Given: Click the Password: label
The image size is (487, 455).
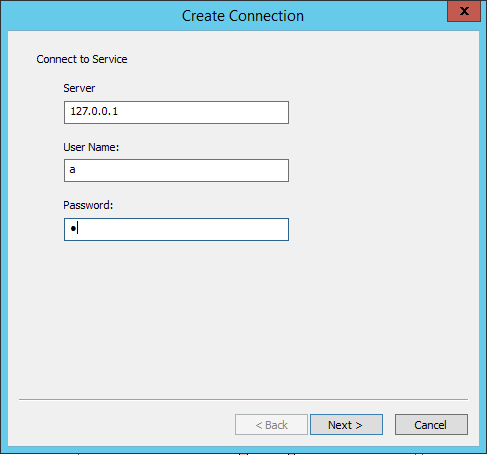Looking at the screenshot, I should [x=88, y=205].
